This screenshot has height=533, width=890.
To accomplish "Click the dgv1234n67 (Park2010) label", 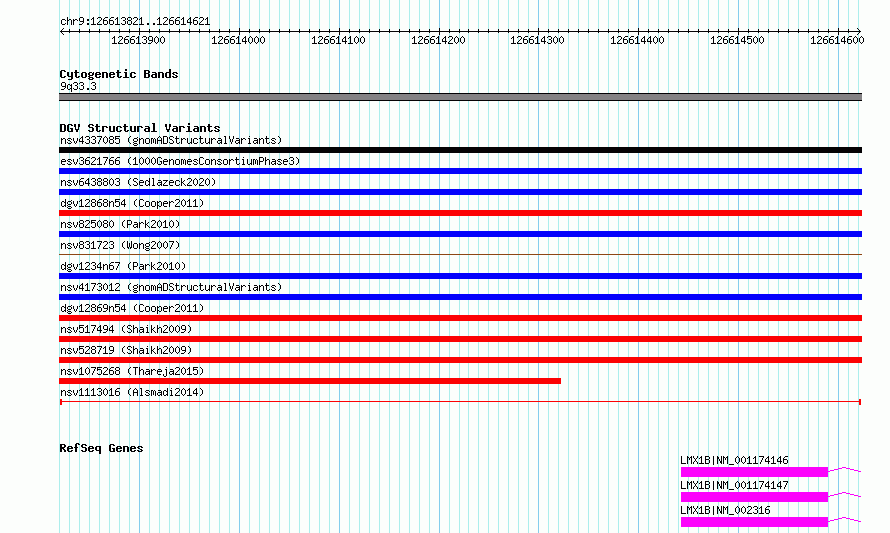I will click(x=123, y=266).
